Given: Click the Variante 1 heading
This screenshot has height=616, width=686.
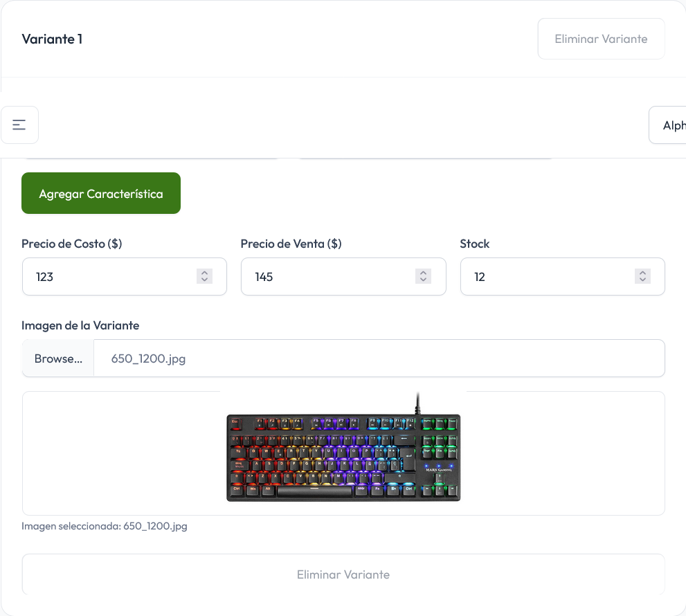Looking at the screenshot, I should pyautogui.click(x=52, y=39).
